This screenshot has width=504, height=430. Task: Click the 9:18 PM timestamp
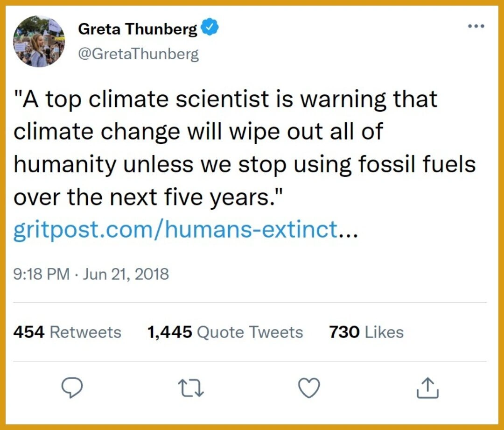(42, 274)
